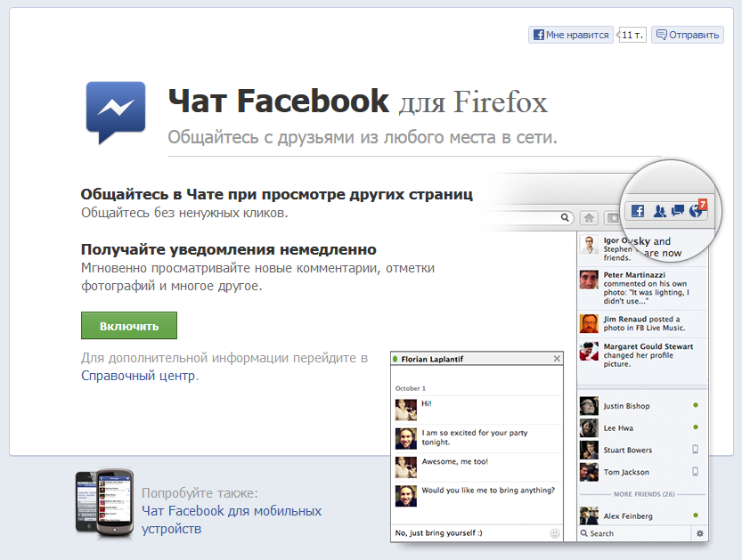Screen dimensions: 742x560
Task: Click mobile status icon next to Tom Jackson
Action: pos(695,472)
